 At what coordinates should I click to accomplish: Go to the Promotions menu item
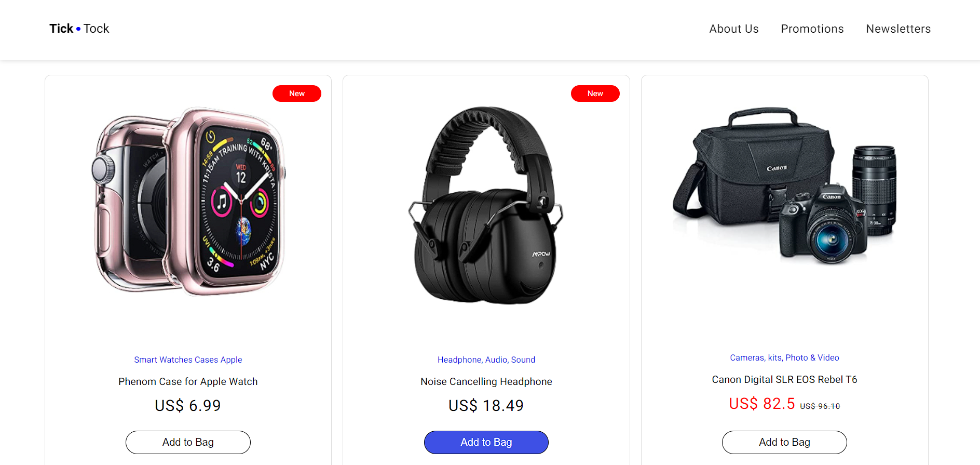coord(812,29)
